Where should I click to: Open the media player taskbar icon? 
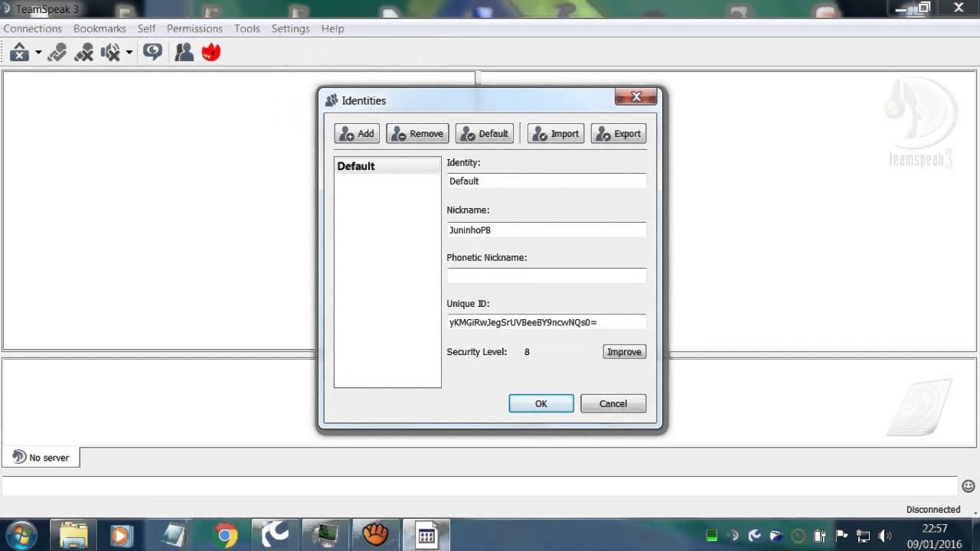pos(121,535)
